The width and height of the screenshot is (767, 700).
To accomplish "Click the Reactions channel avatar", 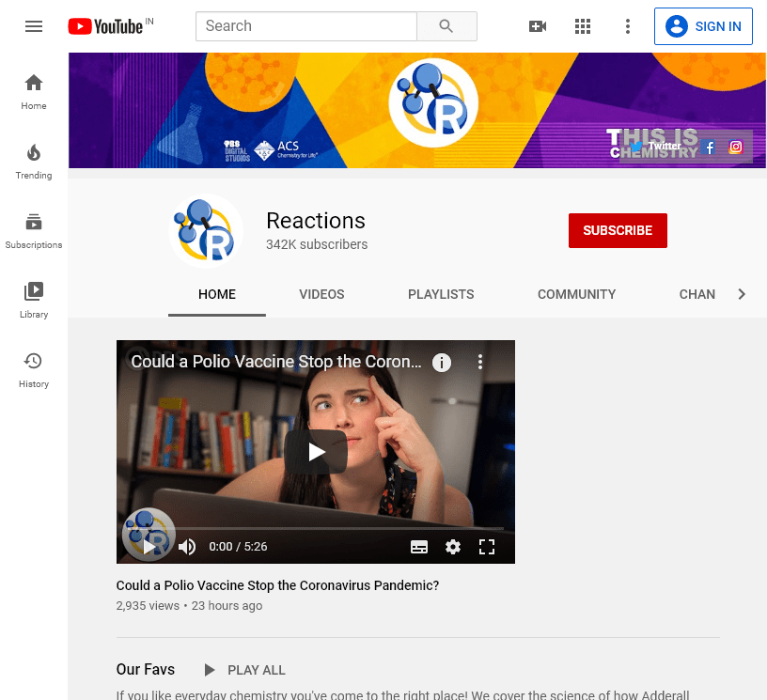I will 206,231.
